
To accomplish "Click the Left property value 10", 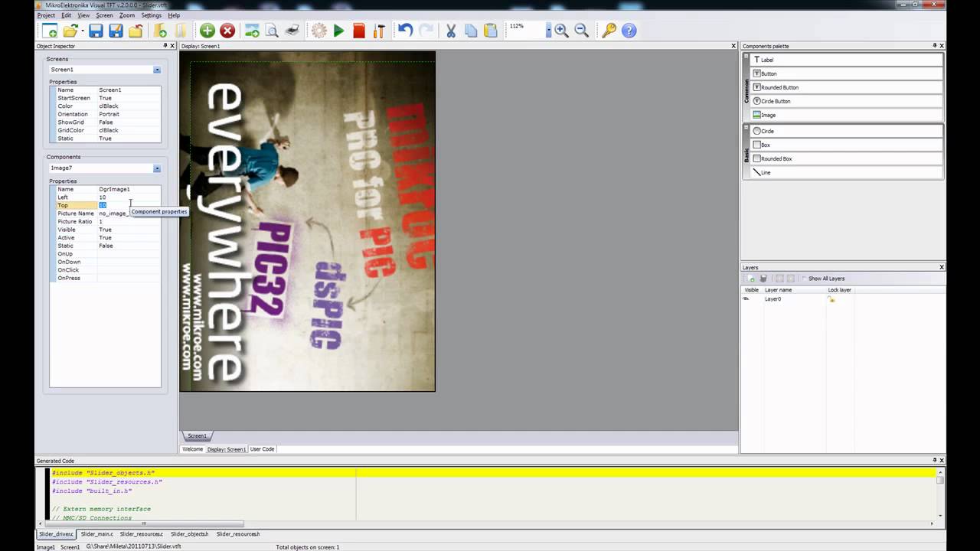I will click(x=129, y=197).
